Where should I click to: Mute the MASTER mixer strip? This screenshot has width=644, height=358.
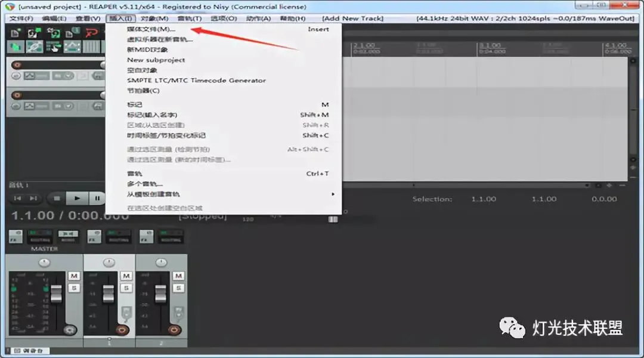(74, 276)
